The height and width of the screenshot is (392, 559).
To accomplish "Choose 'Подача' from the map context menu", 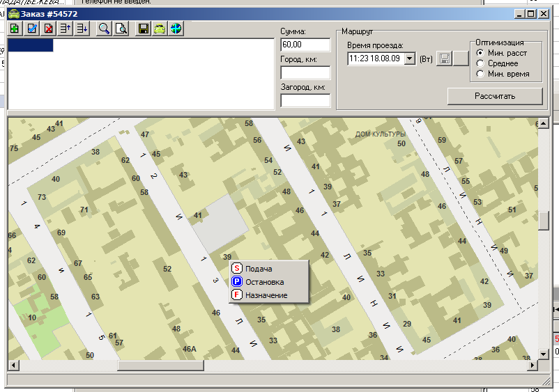I will [x=259, y=269].
